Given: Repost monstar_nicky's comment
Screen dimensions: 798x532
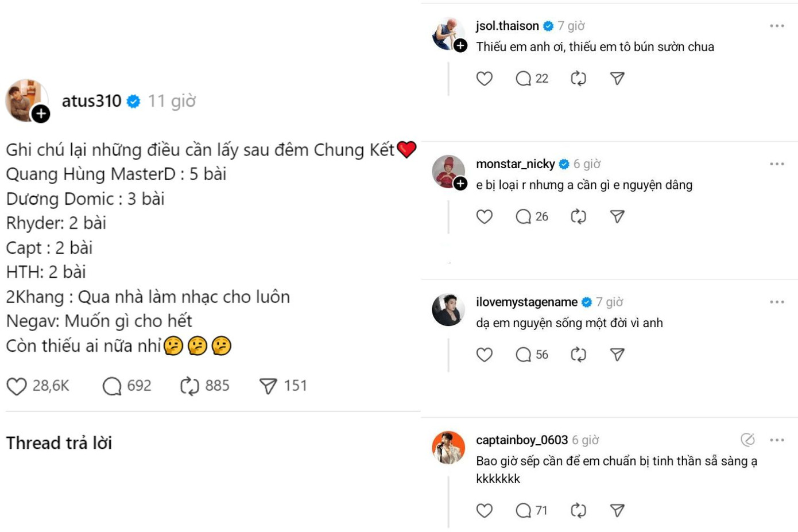Looking at the screenshot, I should click(x=578, y=216).
